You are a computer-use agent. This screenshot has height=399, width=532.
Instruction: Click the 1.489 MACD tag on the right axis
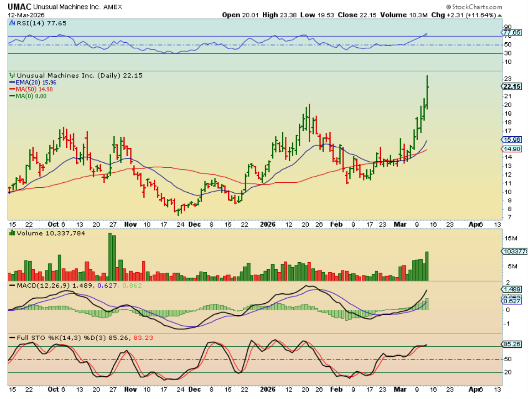[512, 289]
